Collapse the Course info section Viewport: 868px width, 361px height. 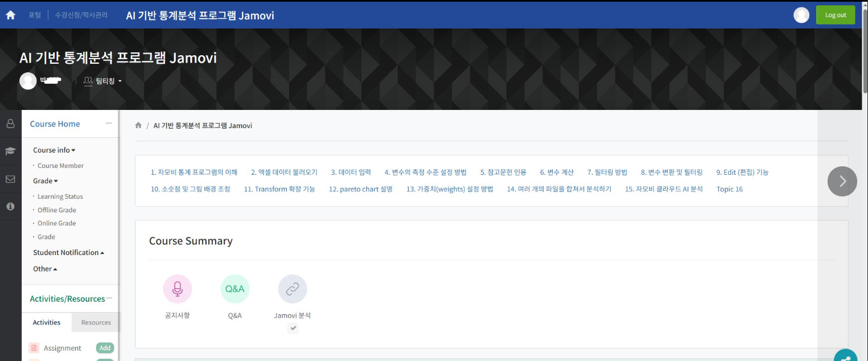point(54,150)
